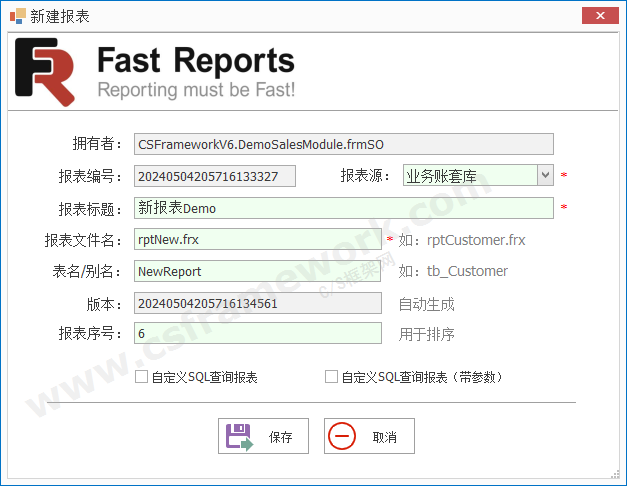Screen dimensions: 627x486
Task: Open the 报表源 dropdown arrow
Action: coord(545,175)
